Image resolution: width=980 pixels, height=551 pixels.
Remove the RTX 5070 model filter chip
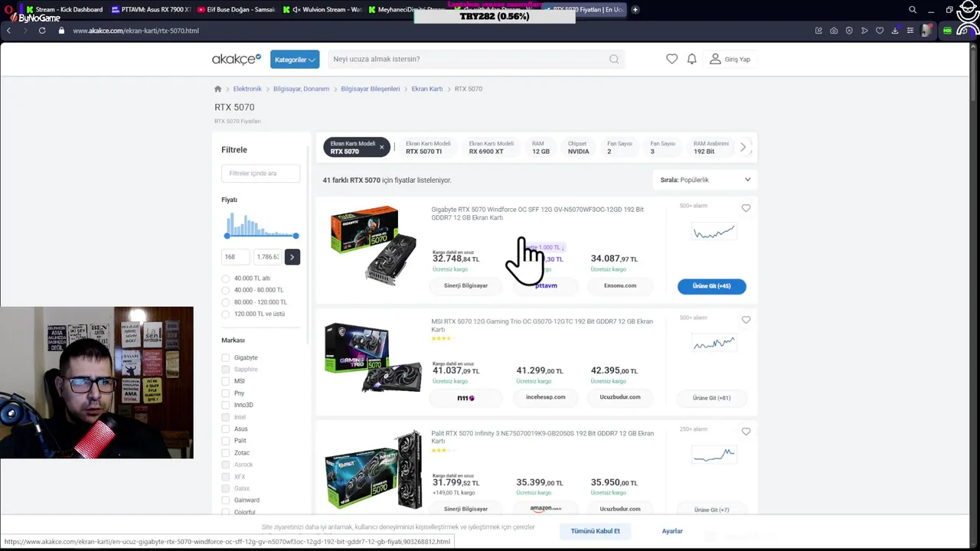381,147
